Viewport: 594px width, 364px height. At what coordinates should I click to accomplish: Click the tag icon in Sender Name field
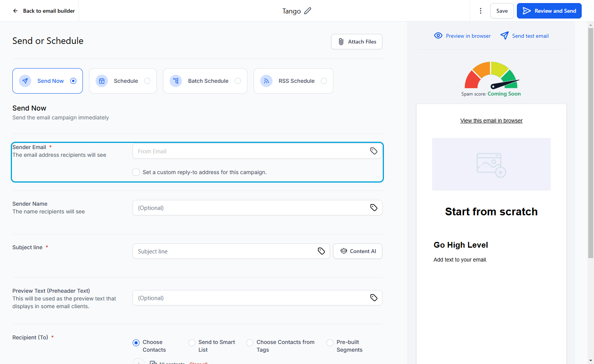tap(374, 208)
